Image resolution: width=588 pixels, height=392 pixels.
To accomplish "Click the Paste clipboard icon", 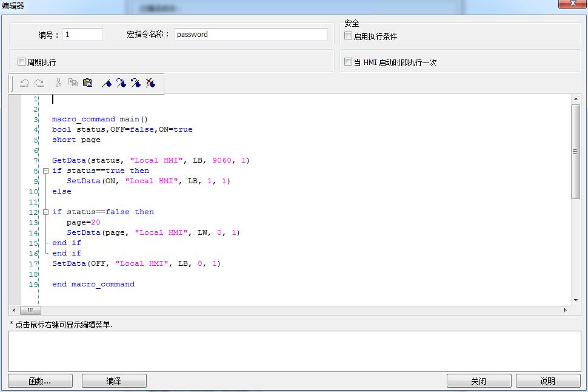I will [87, 83].
